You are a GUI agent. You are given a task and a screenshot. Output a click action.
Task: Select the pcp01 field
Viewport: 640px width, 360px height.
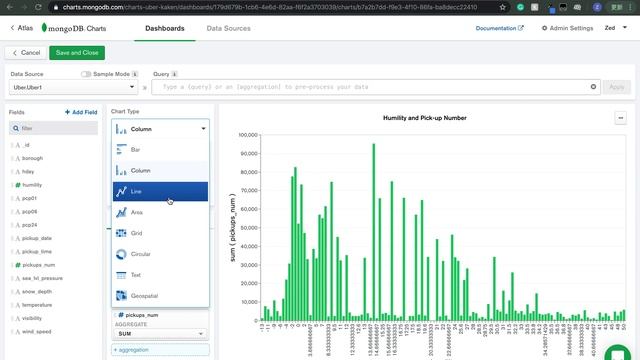(x=29, y=198)
